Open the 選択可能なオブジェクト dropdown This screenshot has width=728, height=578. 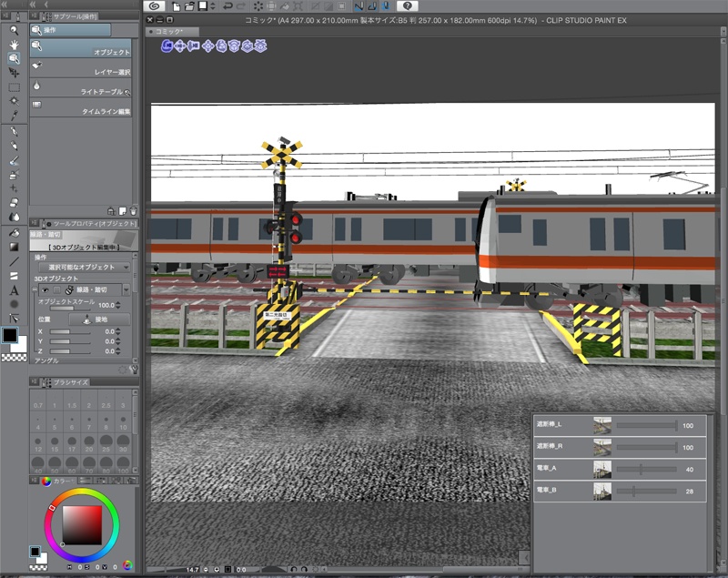click(83, 266)
